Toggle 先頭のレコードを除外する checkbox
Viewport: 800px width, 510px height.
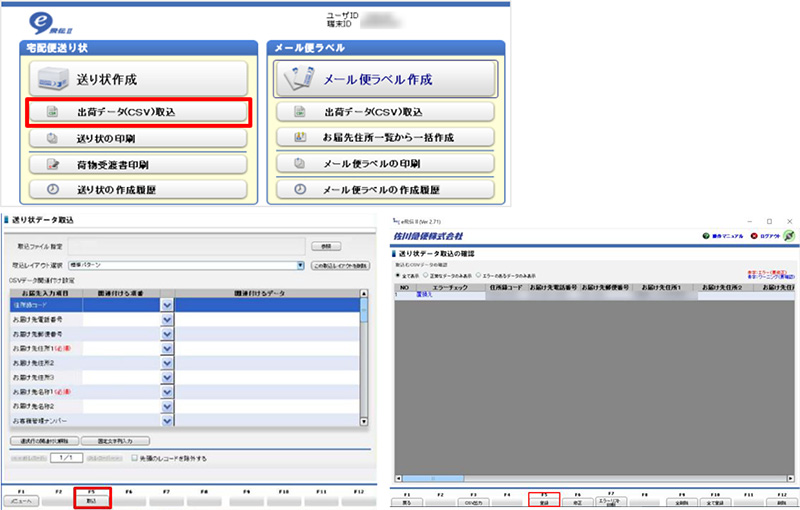(x=136, y=457)
